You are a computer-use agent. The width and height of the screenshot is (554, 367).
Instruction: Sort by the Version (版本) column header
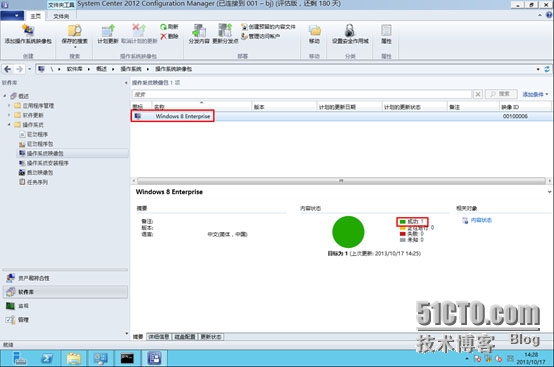tap(284, 107)
